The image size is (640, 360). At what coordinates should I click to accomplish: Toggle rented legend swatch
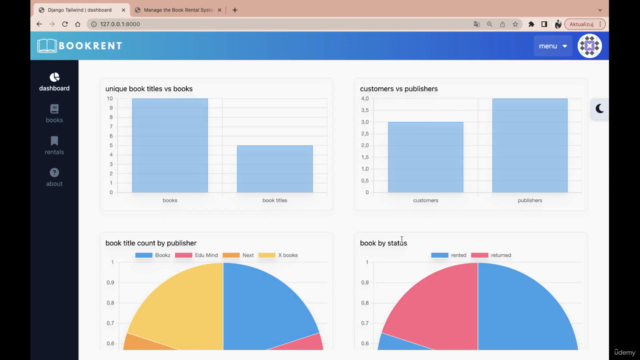tap(440, 255)
